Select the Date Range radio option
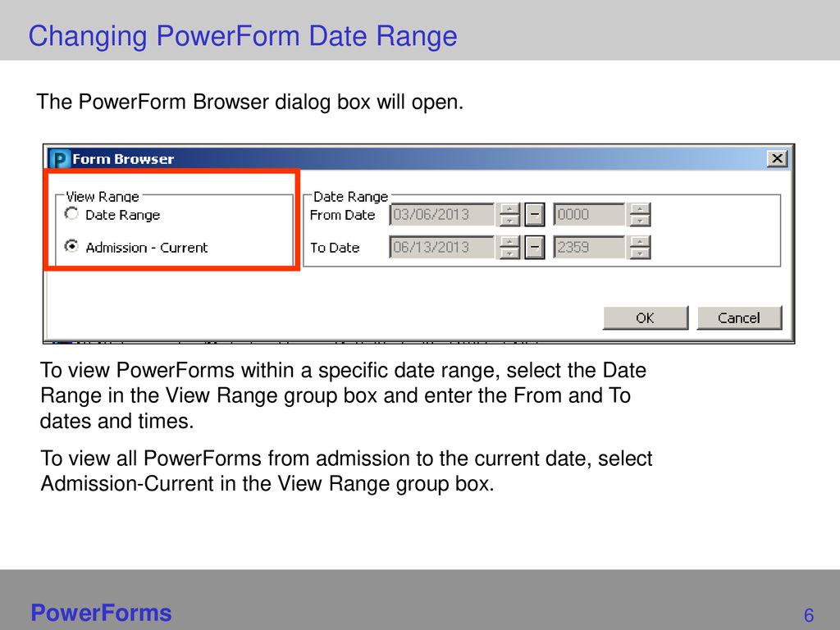 (x=71, y=214)
